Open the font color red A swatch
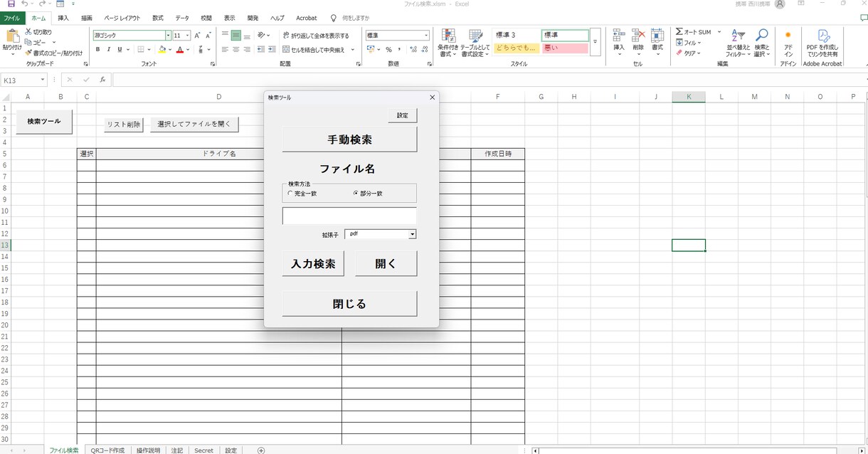The width and height of the screenshot is (868, 454). click(180, 50)
